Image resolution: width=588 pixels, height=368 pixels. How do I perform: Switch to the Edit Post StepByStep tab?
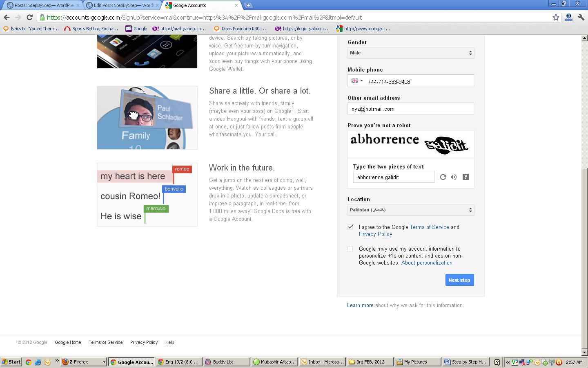122,5
